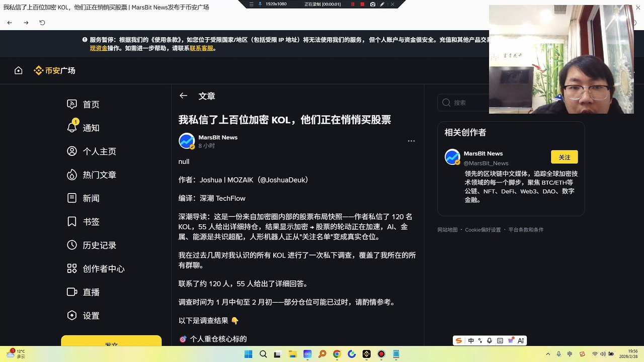This screenshot has width=644, height=362.
Task: Open the @MarsBit_News handle in related creators
Action: (486, 163)
